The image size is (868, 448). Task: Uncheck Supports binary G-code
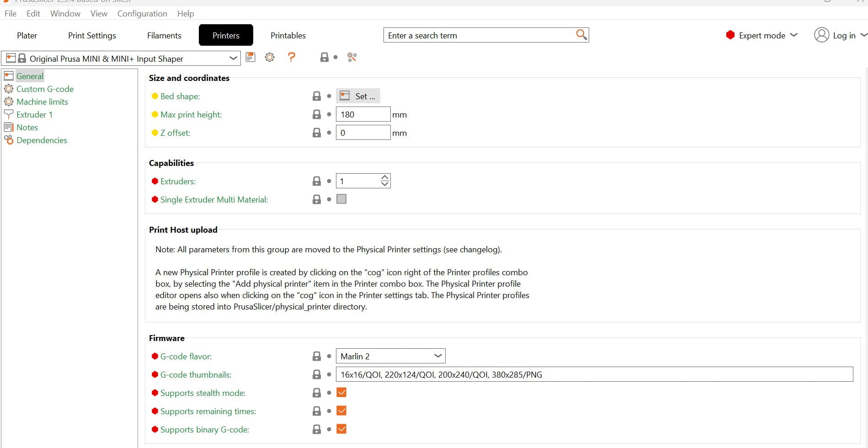341,429
